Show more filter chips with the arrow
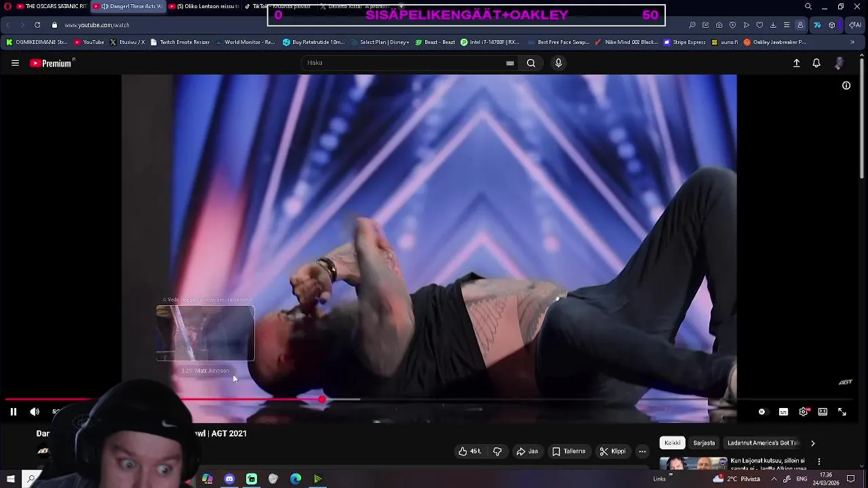Screen dimensions: 868x488 pyautogui.click(x=812, y=443)
